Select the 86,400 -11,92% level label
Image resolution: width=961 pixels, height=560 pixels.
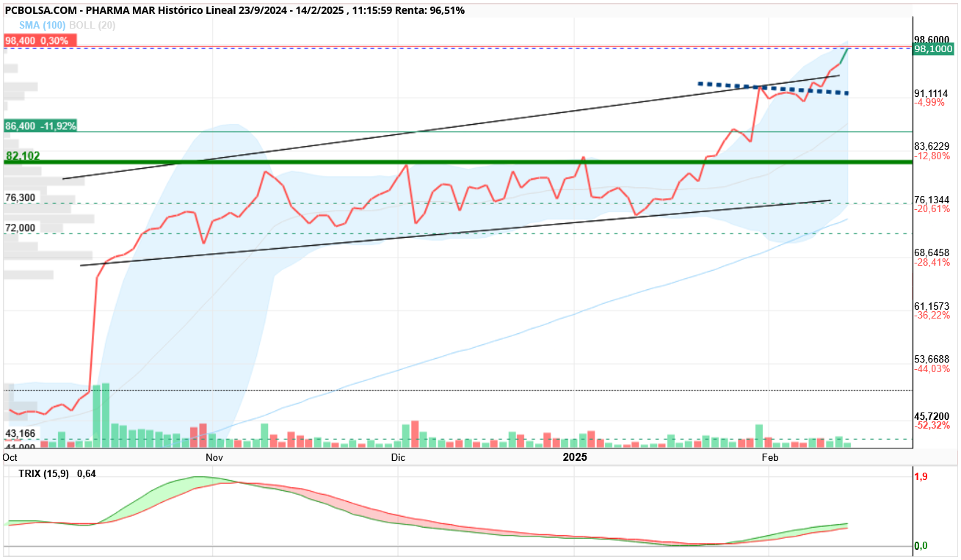[40, 126]
